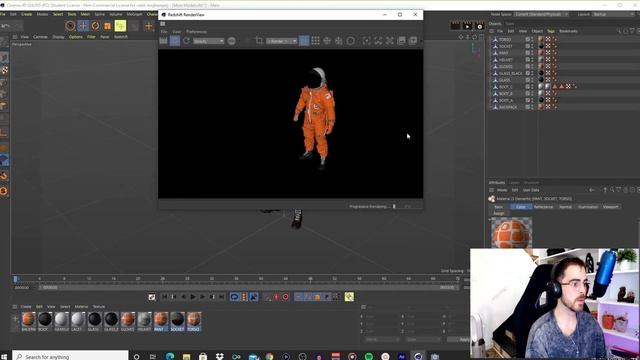
Task: Click the crop region icon in RenderView
Action: point(259,41)
